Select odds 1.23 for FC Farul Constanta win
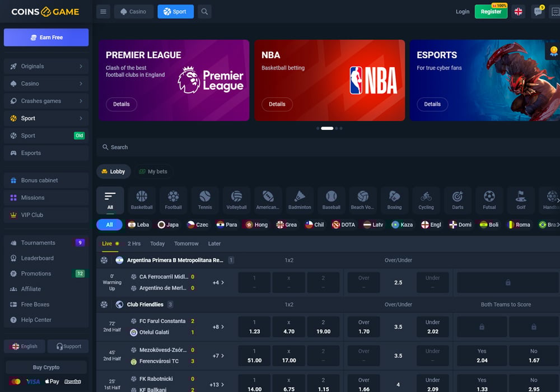This screenshot has height=392, width=560. point(254,327)
